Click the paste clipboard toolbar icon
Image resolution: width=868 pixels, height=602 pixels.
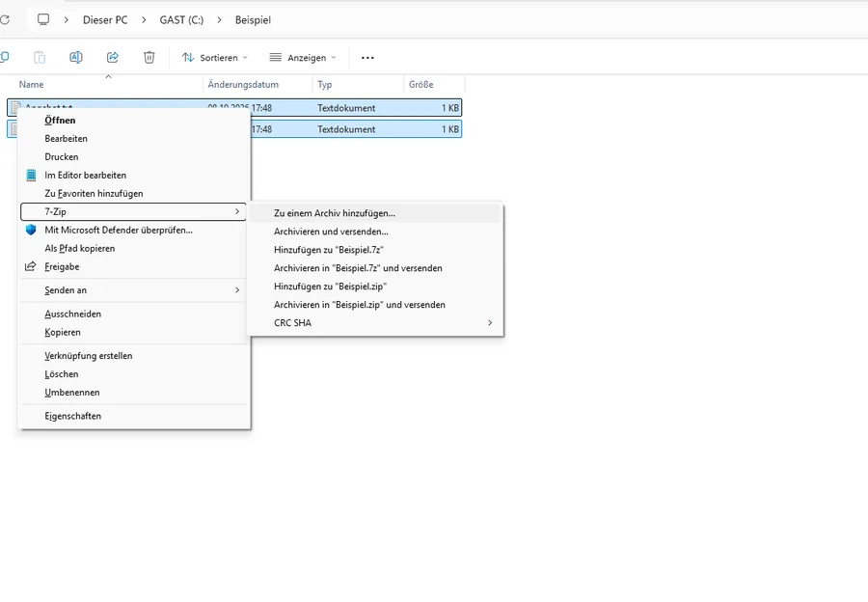tap(40, 58)
